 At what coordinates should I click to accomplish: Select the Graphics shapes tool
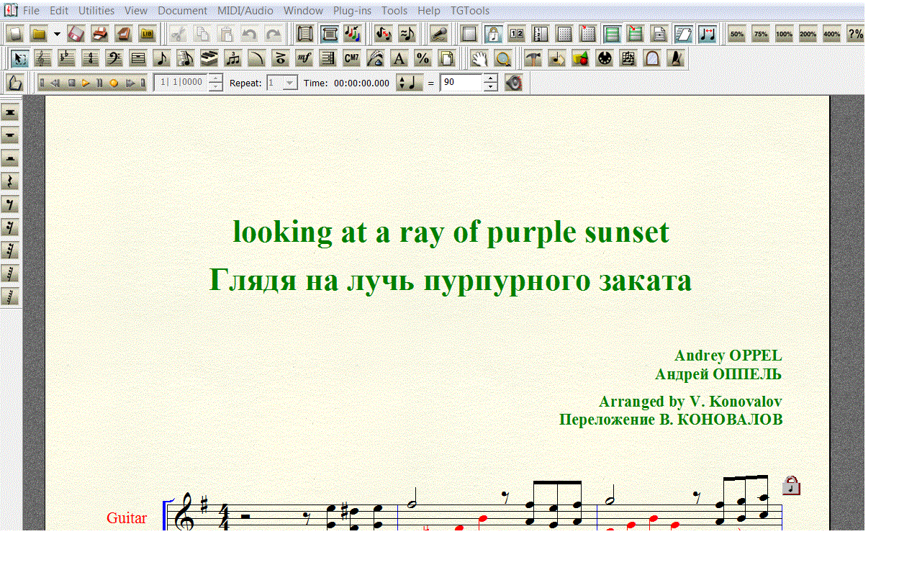581,58
